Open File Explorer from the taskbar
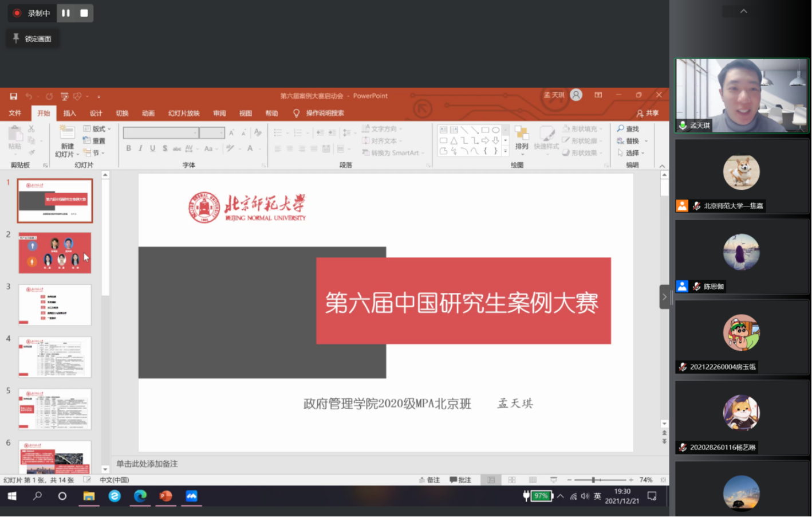812x517 pixels. 89,496
